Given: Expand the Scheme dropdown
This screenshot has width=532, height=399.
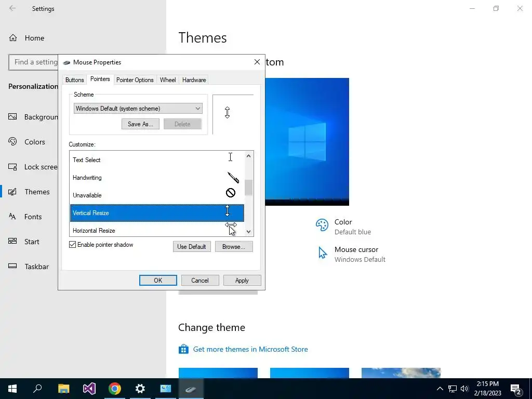Looking at the screenshot, I should [138, 109].
